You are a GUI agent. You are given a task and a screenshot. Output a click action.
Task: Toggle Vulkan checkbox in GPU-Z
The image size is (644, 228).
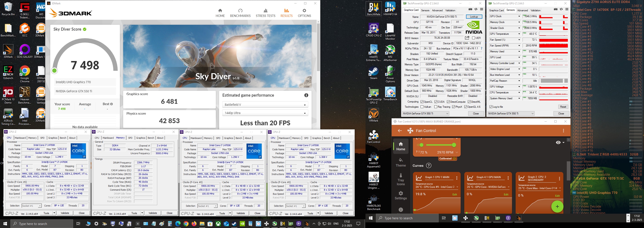tap(422, 107)
